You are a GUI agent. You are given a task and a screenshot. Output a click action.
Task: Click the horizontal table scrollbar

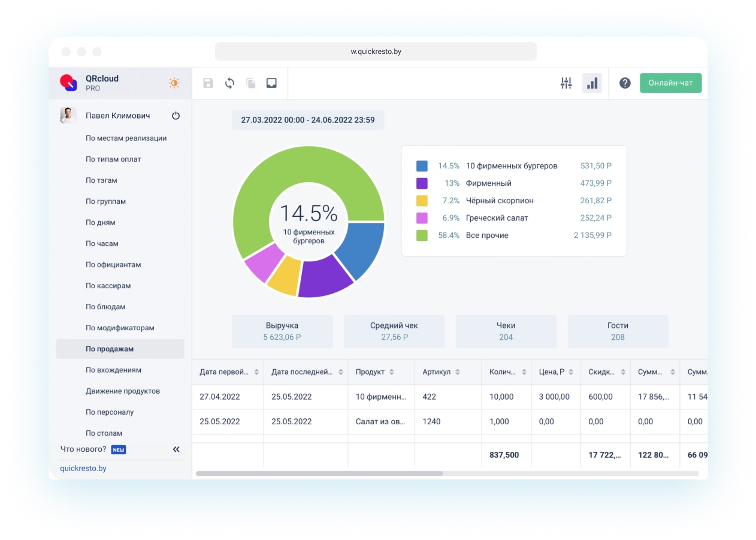point(319,473)
